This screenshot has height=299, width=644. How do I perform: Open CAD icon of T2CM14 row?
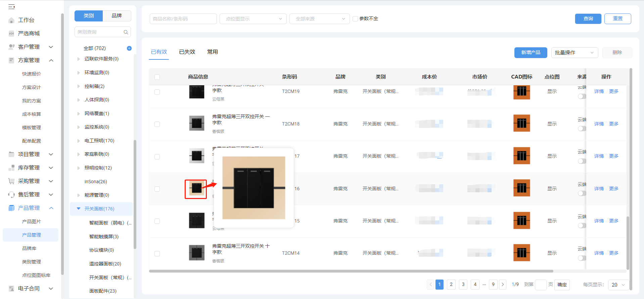[522, 253]
